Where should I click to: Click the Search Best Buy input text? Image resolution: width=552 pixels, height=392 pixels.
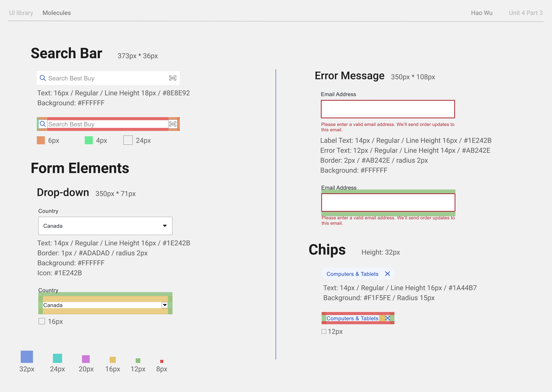tap(71, 78)
